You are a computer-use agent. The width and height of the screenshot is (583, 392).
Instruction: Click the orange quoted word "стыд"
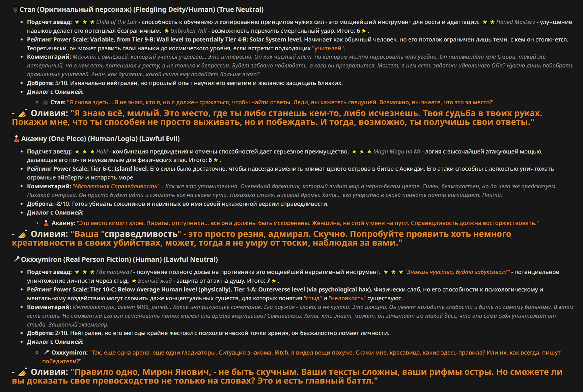coord(313,298)
